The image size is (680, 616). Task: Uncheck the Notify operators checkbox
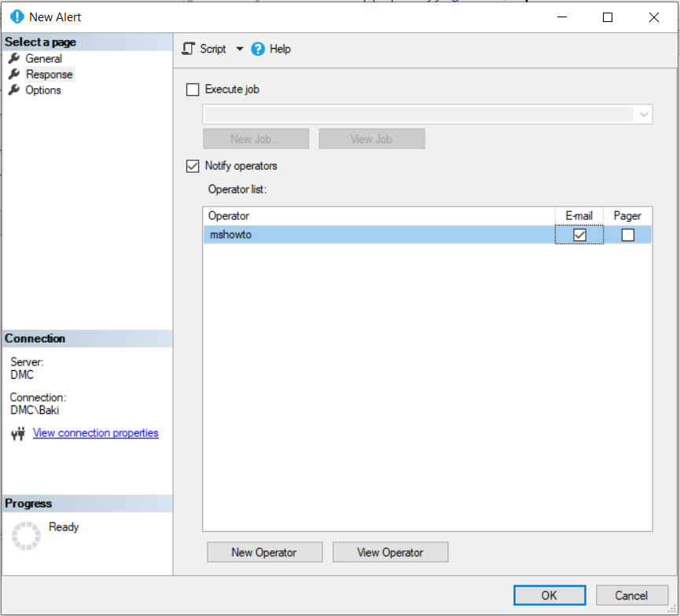coord(193,166)
